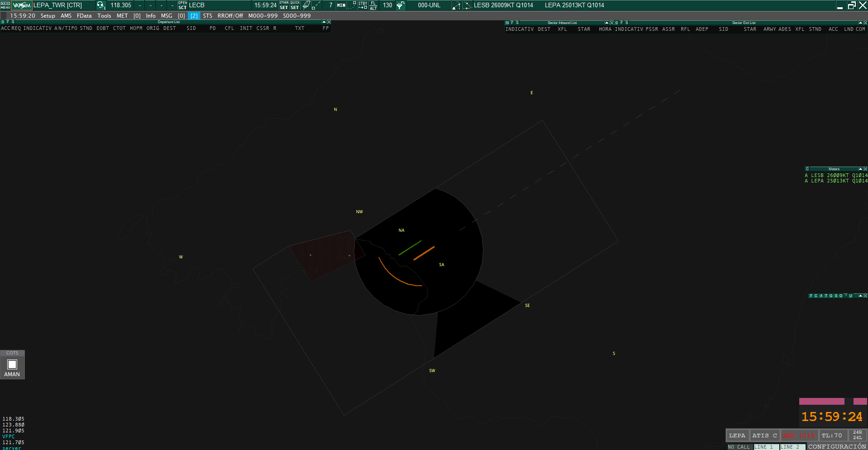Click the OTHER SET icon

click(x=284, y=5)
